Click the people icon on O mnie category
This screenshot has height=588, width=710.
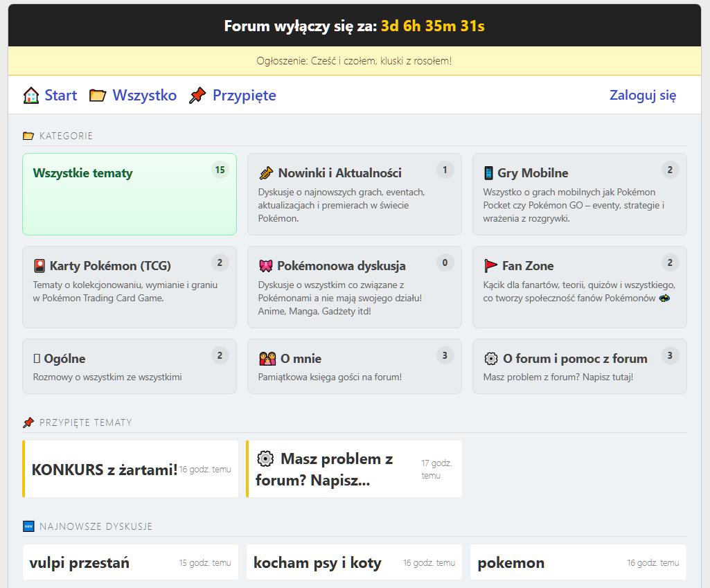click(x=267, y=357)
